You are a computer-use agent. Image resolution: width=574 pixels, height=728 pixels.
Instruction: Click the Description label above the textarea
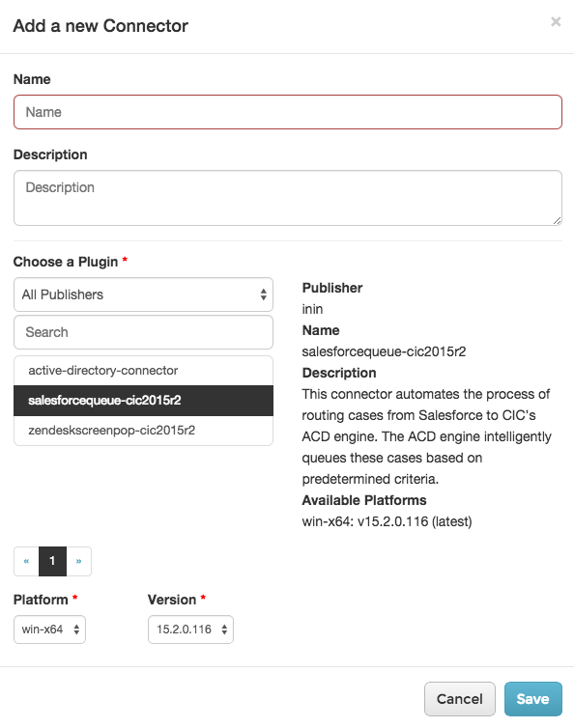click(50, 154)
